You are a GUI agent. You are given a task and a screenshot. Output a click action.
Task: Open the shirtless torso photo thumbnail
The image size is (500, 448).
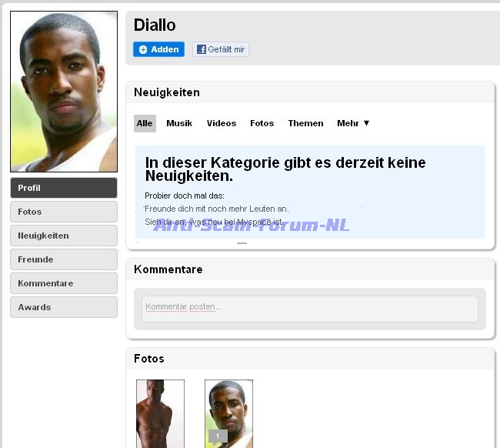coord(160,413)
